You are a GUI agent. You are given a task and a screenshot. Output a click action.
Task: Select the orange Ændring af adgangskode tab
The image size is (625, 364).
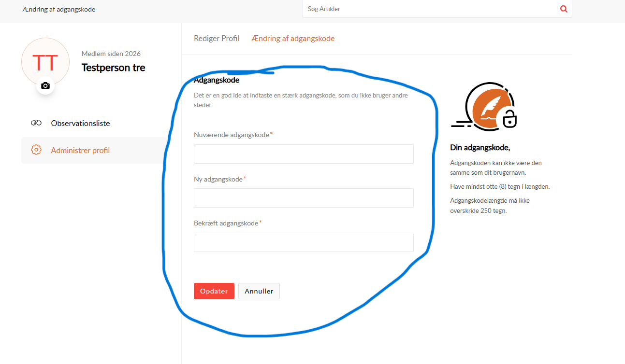click(x=293, y=39)
